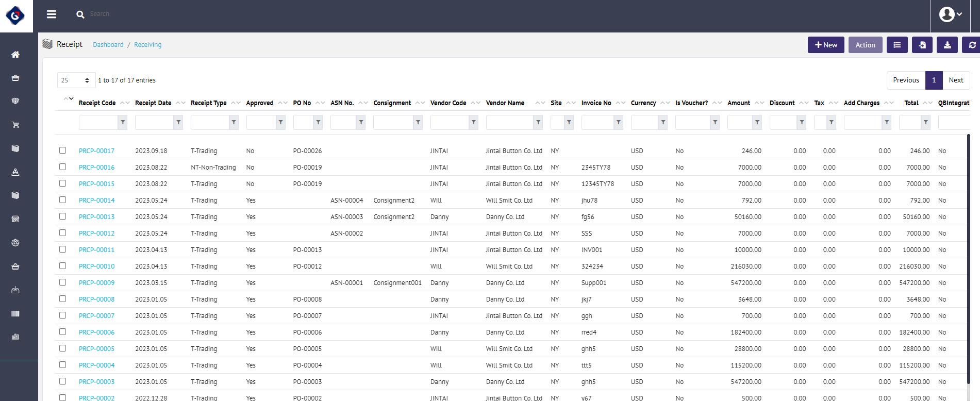
Task: Open the user profile dropdown
Action: point(950,14)
